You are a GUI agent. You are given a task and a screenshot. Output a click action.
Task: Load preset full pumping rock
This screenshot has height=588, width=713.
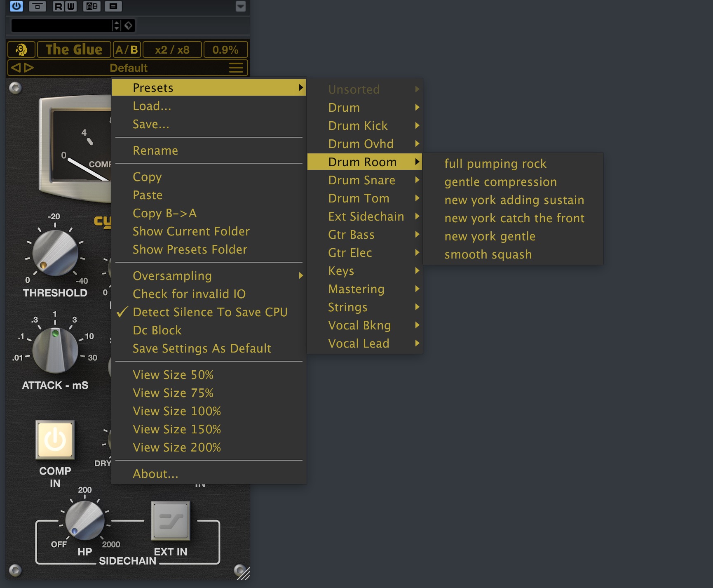tap(513, 164)
